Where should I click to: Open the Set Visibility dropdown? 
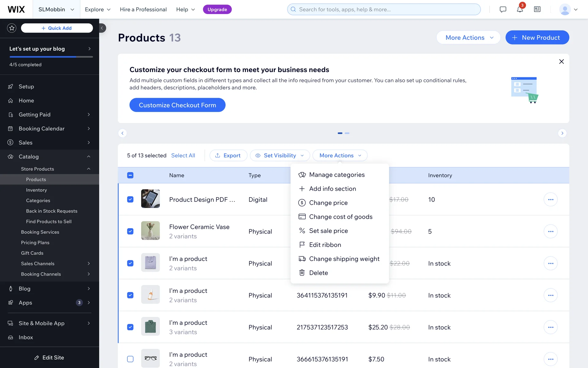(x=280, y=155)
